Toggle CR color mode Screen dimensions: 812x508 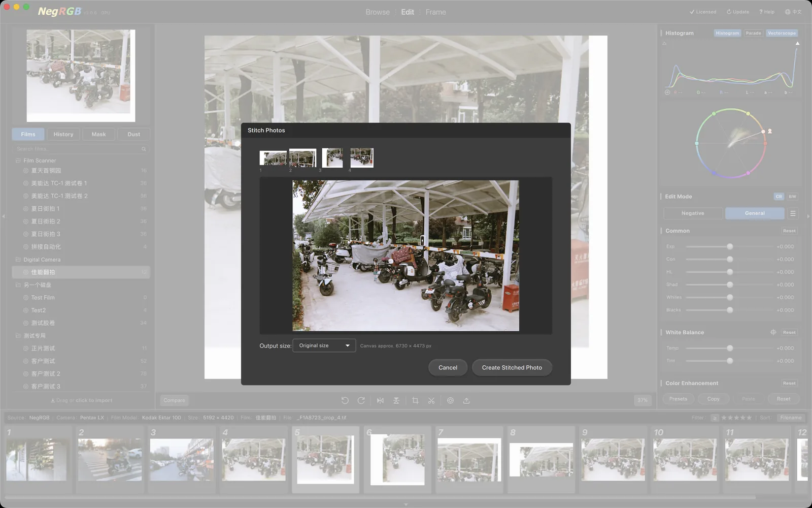coord(779,197)
